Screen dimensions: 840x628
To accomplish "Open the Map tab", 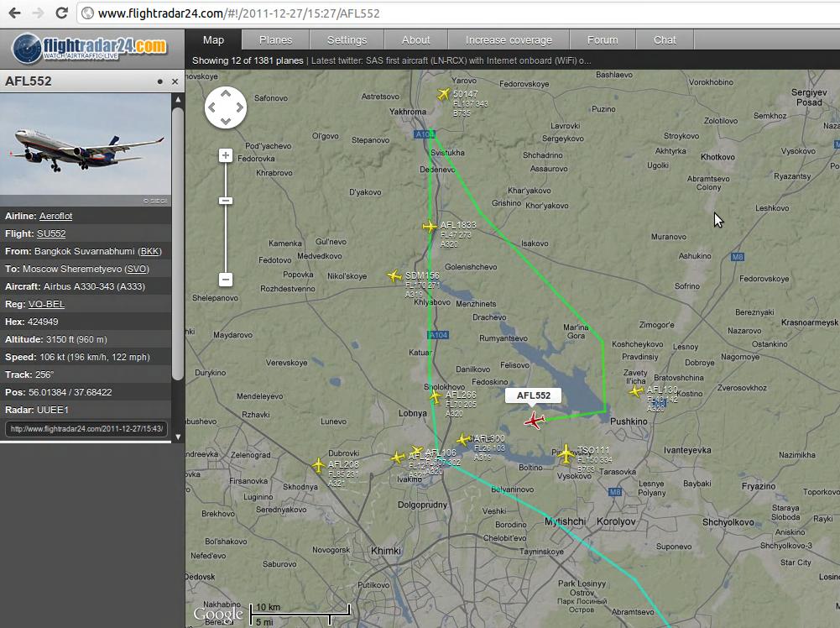I will pyautogui.click(x=213, y=40).
